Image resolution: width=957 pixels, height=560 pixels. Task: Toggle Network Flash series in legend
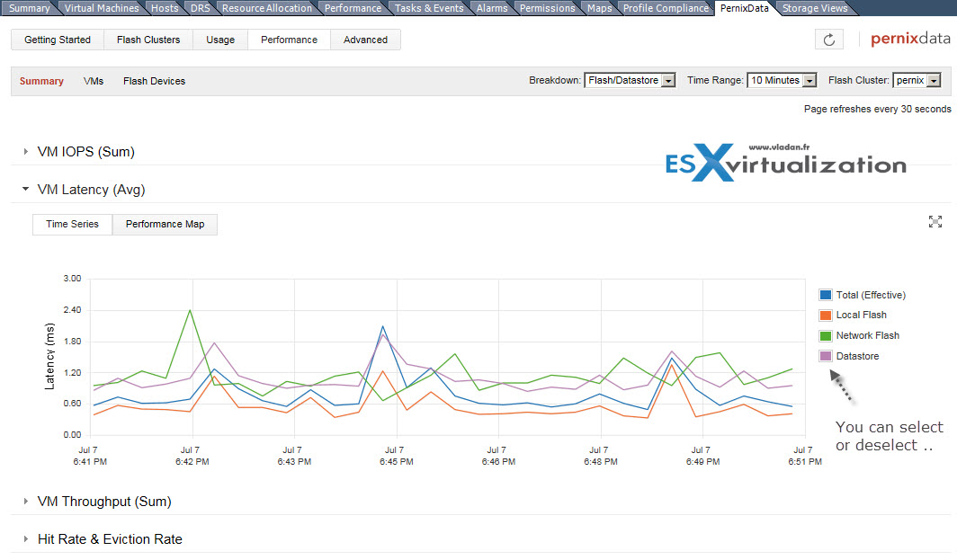click(x=859, y=335)
